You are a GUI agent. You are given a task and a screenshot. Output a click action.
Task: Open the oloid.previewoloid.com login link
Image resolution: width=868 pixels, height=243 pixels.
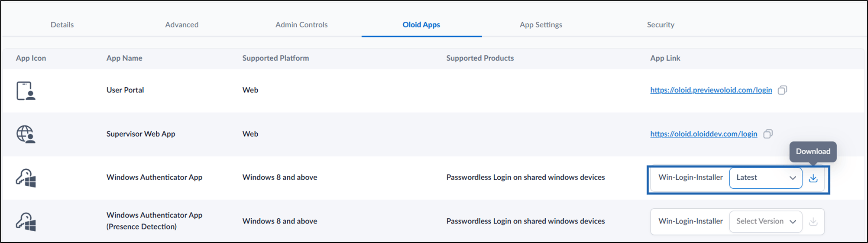711,90
